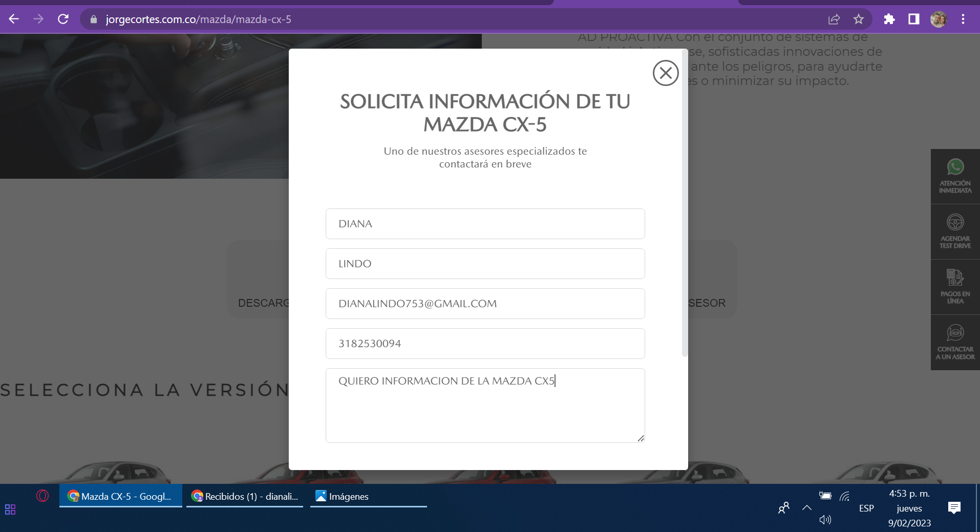Screen dimensions: 980x532
Task: Open taskbar clock and date
Action: [x=909, y=508]
